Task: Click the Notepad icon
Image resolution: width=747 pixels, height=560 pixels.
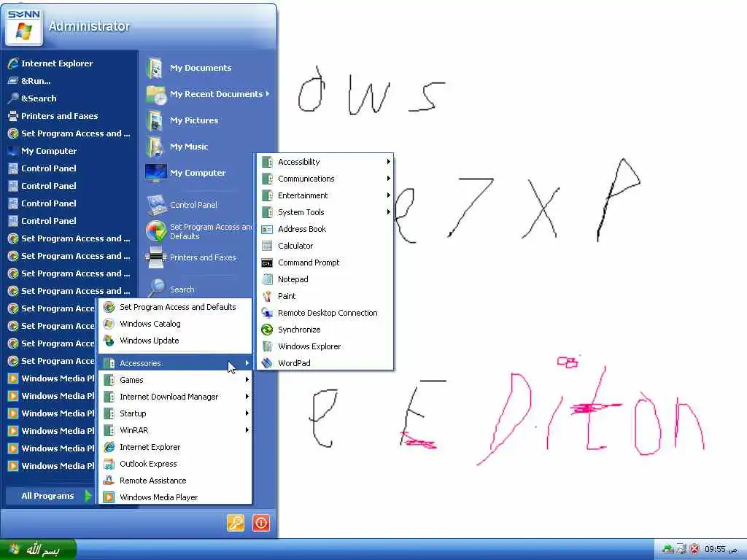Action: [x=267, y=279]
